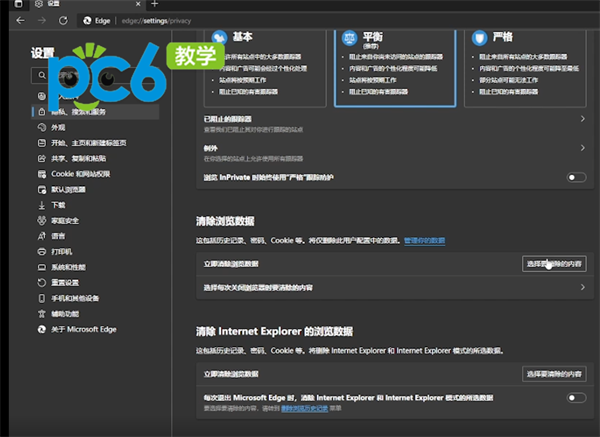Click the browser refresh button
Viewport: 600px width, 437px height.
coord(62,20)
